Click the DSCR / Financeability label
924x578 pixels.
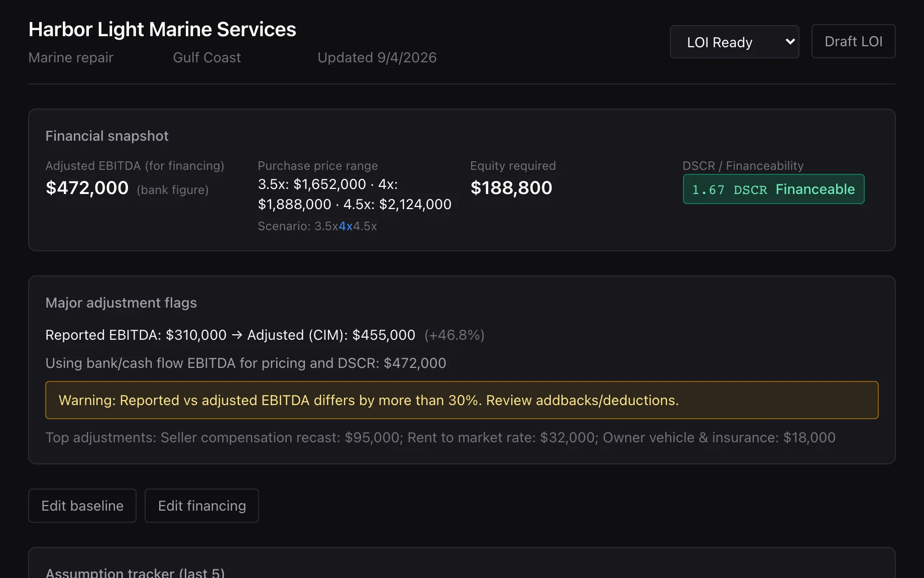tap(743, 166)
